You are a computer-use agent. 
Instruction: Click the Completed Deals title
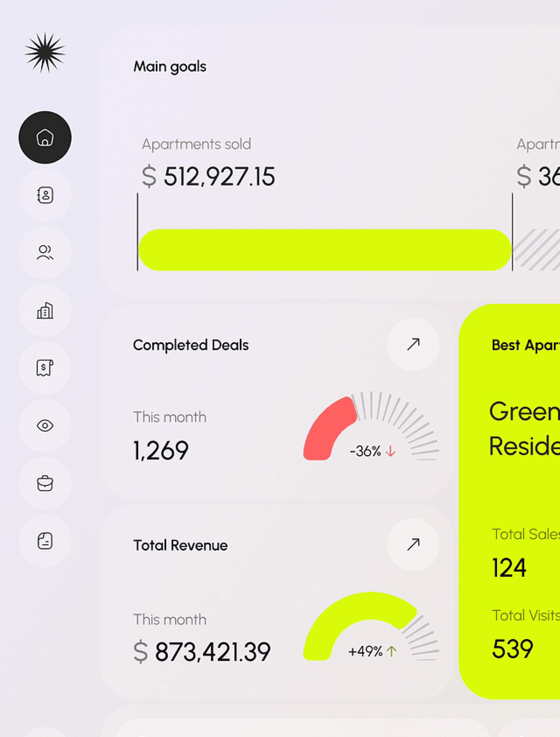click(x=191, y=345)
